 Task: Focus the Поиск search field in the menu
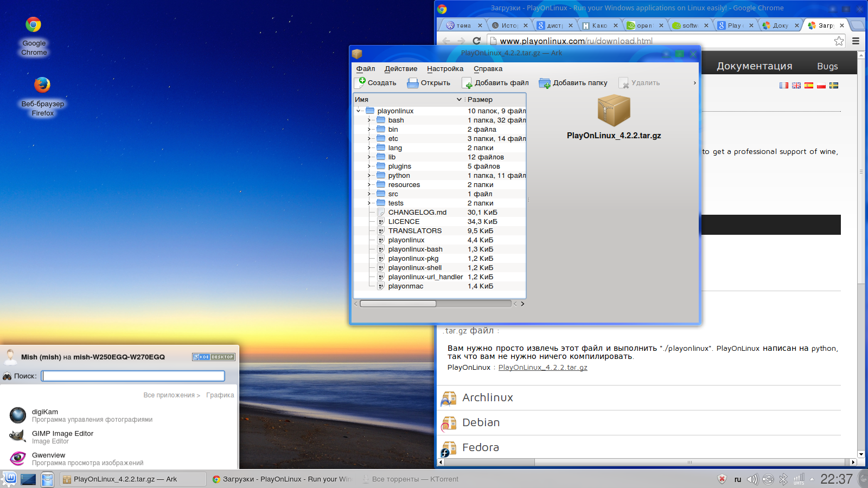click(133, 376)
